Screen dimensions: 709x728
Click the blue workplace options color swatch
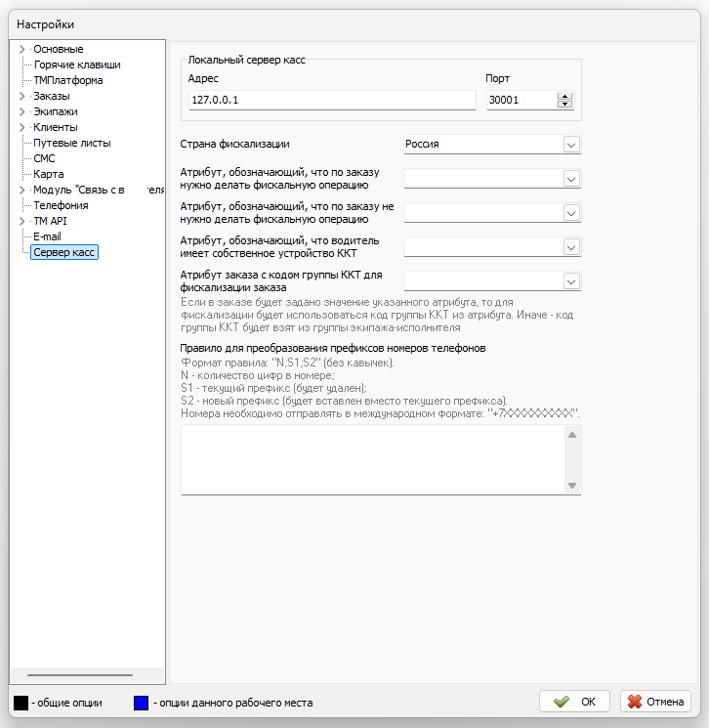(141, 703)
